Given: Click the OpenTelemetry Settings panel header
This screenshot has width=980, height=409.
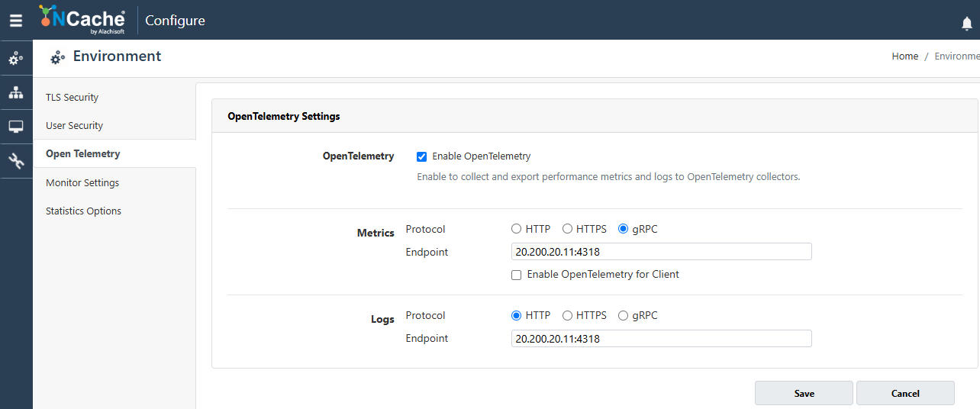Looking at the screenshot, I should point(595,117).
